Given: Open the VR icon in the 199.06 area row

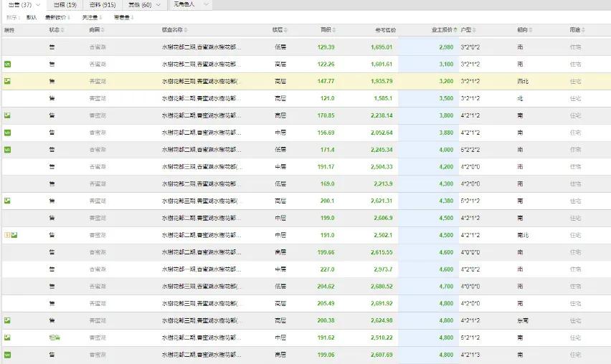Looking at the screenshot, I should (7, 355).
